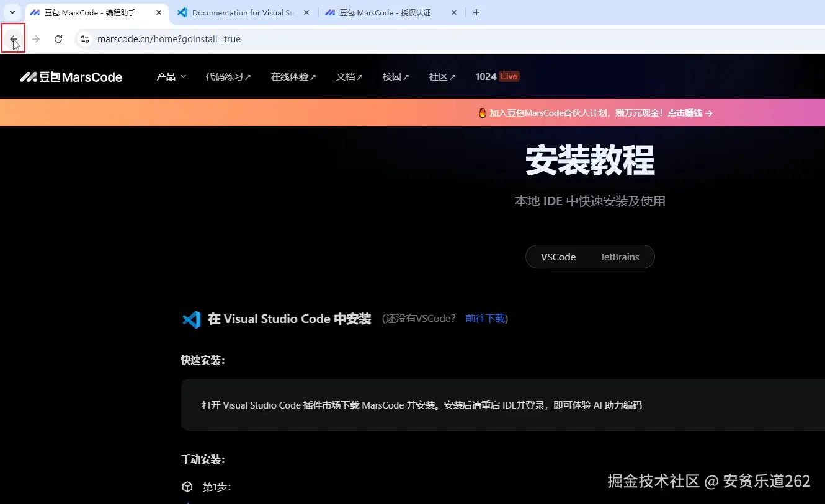Open site information icon in address bar
Viewport: 825px width, 504px height.
(86, 39)
